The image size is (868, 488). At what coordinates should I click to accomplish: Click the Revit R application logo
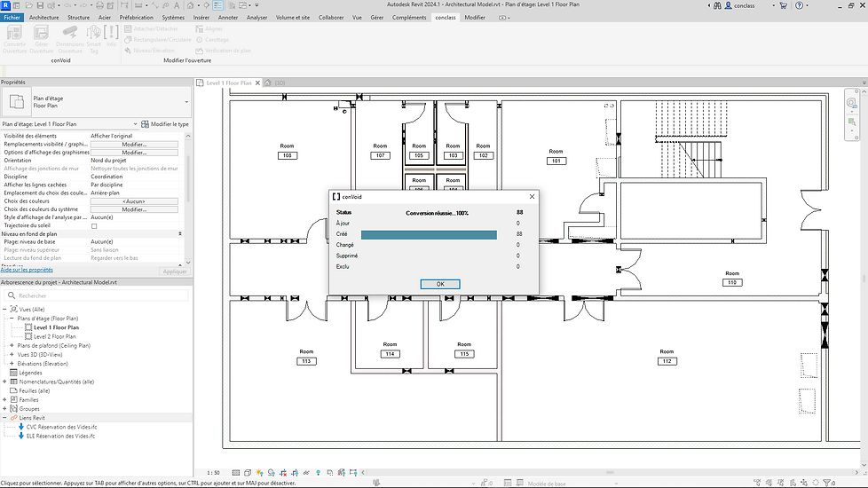tap(6, 5)
